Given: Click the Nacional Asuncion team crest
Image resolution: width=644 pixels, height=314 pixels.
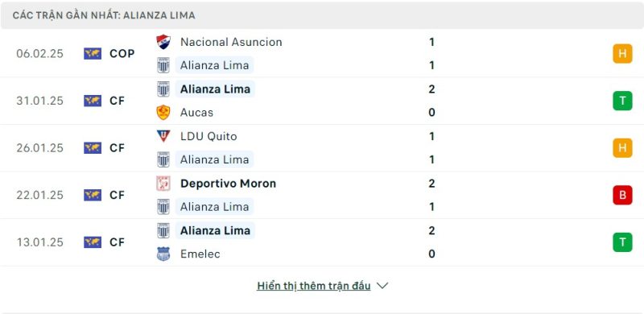Looking at the screenshot, I should click(x=163, y=42).
